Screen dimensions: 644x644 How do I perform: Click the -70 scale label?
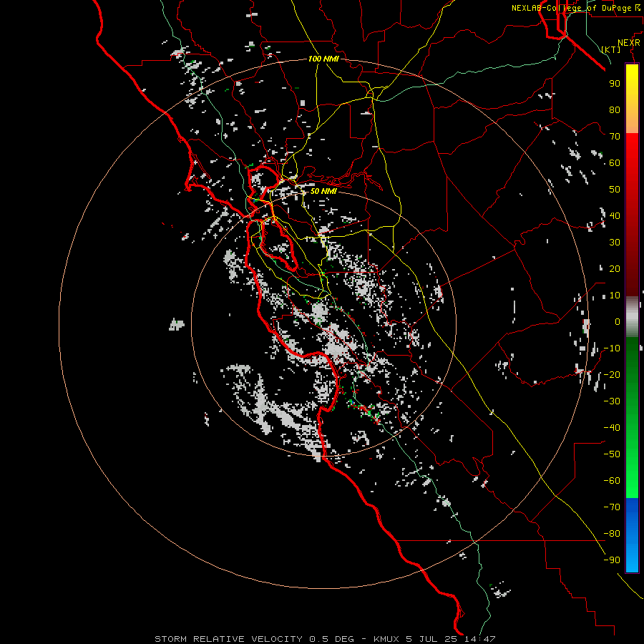(612, 507)
